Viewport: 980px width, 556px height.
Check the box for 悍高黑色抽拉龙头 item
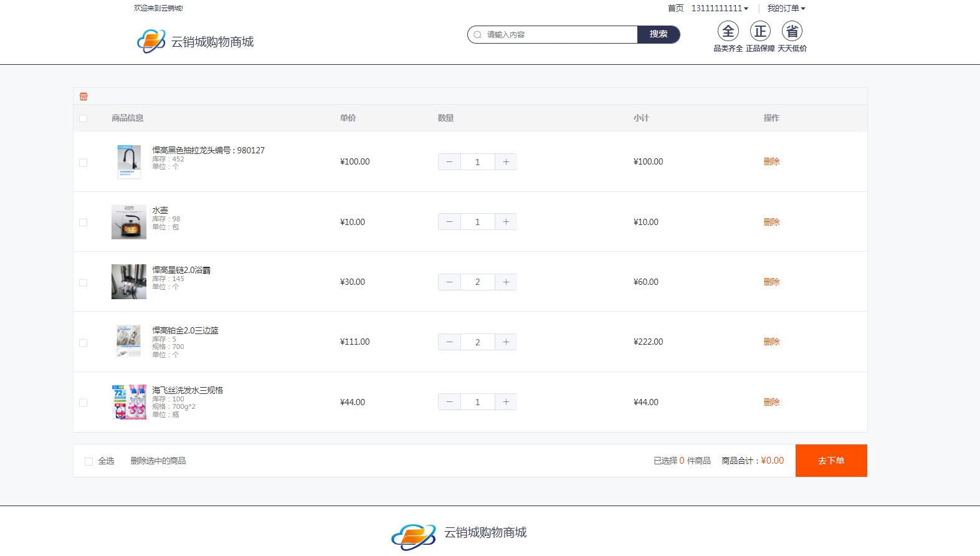click(83, 163)
